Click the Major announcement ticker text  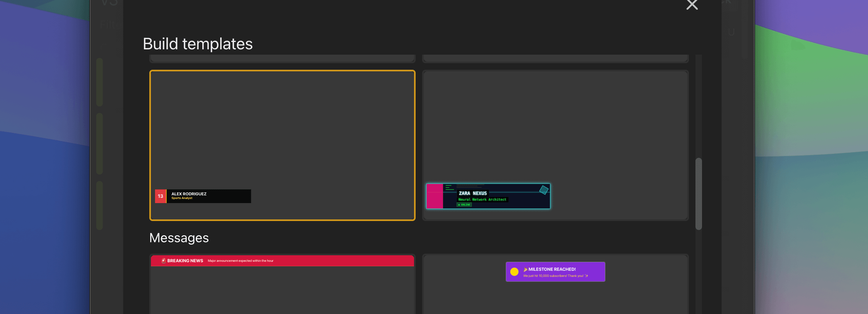pos(240,261)
